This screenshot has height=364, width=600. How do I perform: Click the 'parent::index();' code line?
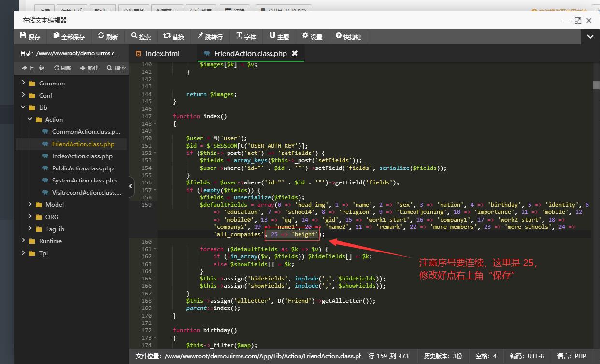pos(213,308)
